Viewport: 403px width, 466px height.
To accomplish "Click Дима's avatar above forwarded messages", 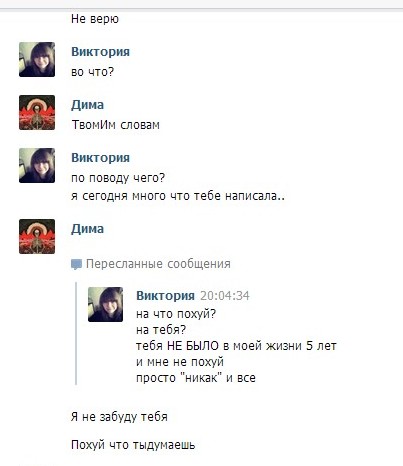I will click(x=37, y=237).
